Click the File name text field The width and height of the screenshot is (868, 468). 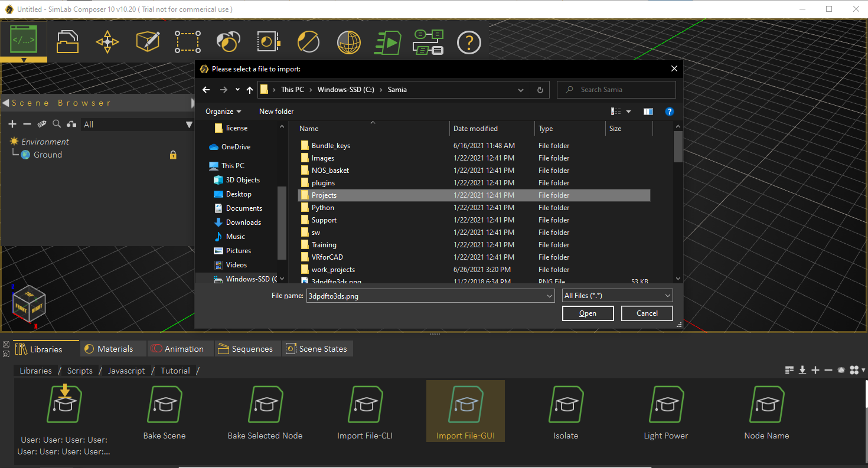click(x=425, y=296)
